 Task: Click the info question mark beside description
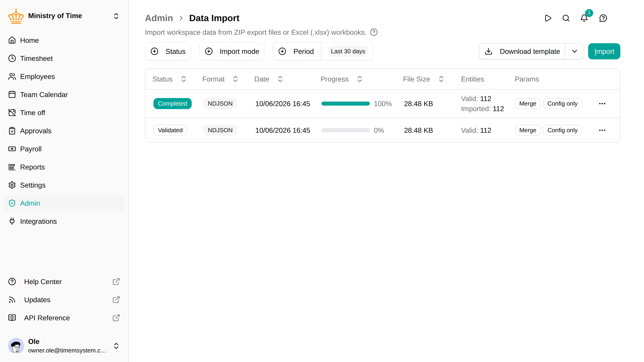374,32
